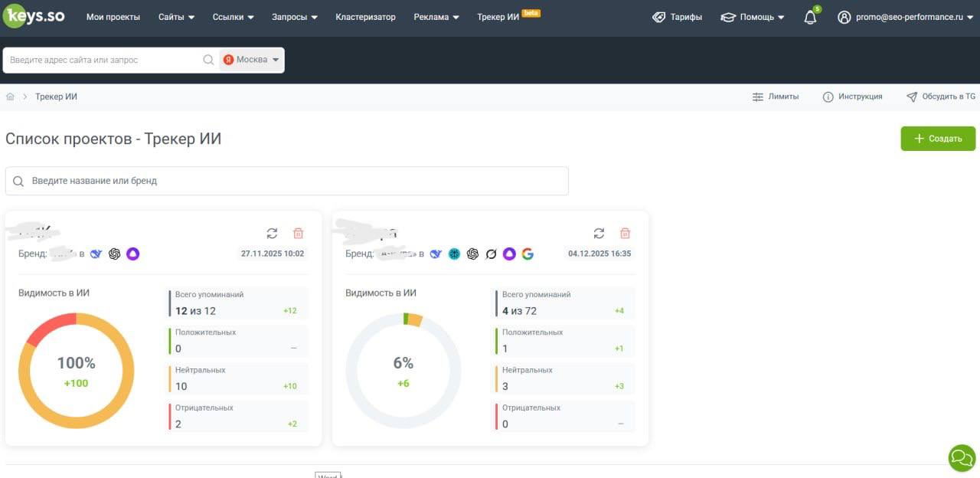The height and width of the screenshot is (478, 980).
Task: Click the account avatar icon
Action: 844,17
